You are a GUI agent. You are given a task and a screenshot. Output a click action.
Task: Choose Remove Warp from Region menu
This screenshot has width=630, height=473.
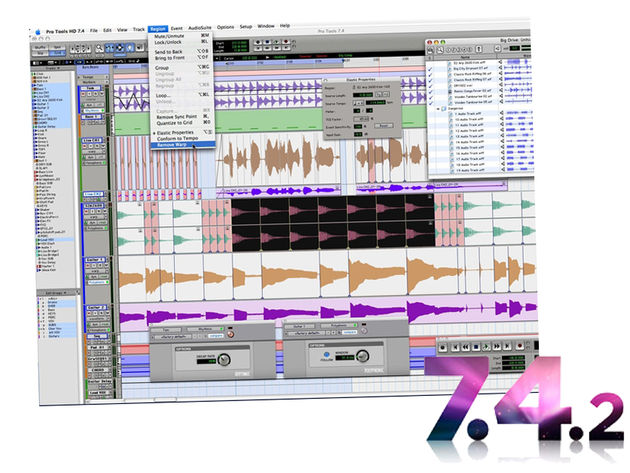[183, 145]
